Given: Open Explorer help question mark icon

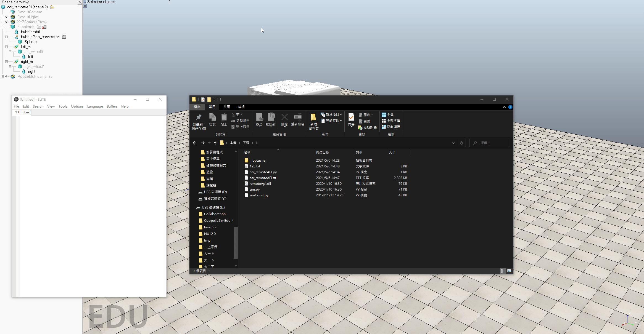Looking at the screenshot, I should tap(510, 107).
